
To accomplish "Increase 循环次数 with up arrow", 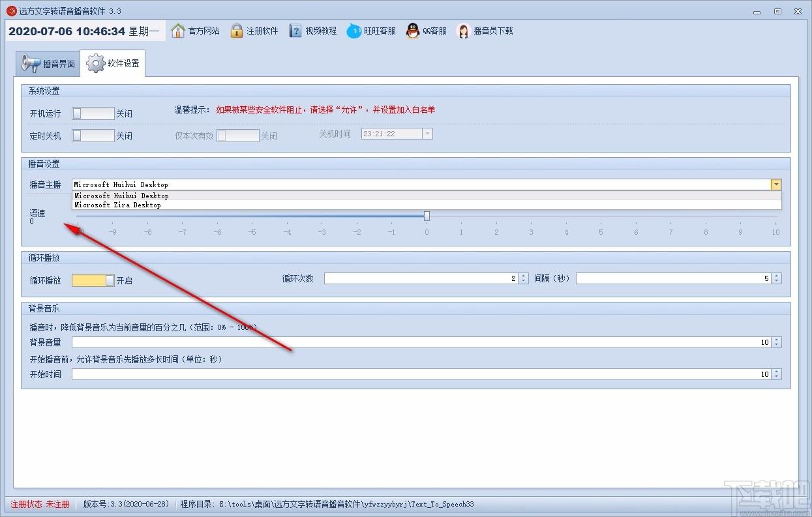I will [x=523, y=276].
